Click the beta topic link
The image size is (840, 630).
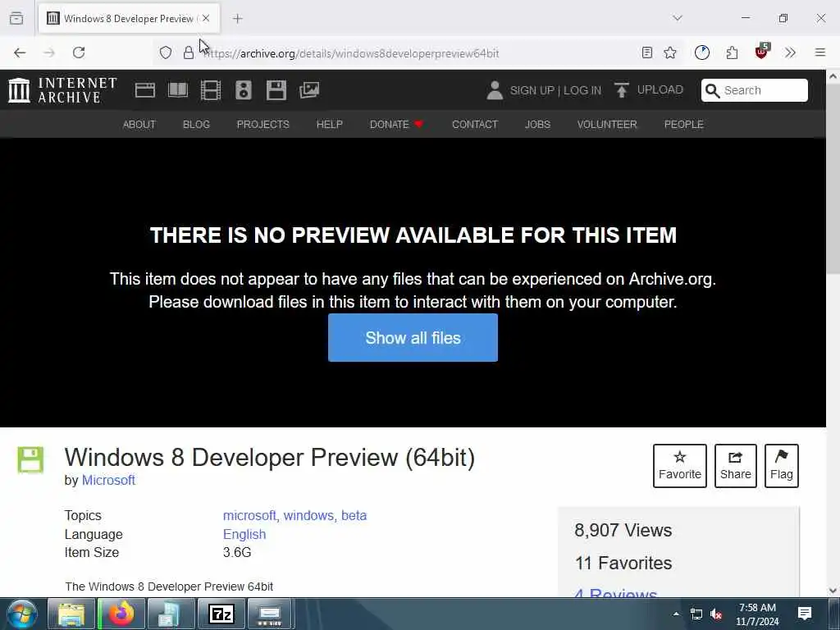tap(354, 515)
